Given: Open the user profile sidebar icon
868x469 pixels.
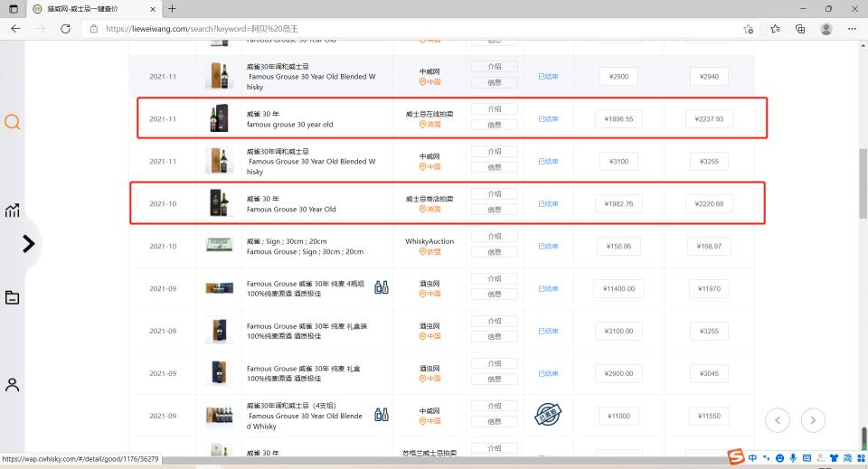Looking at the screenshot, I should click(x=13, y=384).
